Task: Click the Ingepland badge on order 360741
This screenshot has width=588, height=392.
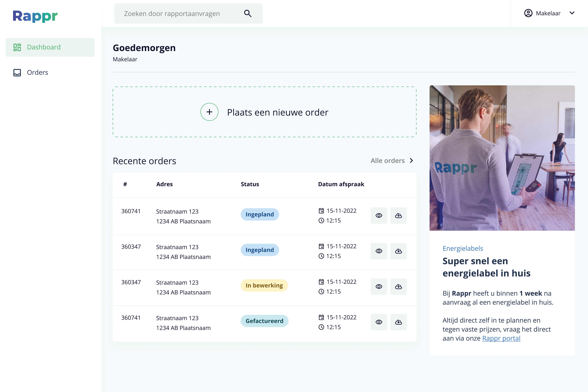Action: point(260,214)
